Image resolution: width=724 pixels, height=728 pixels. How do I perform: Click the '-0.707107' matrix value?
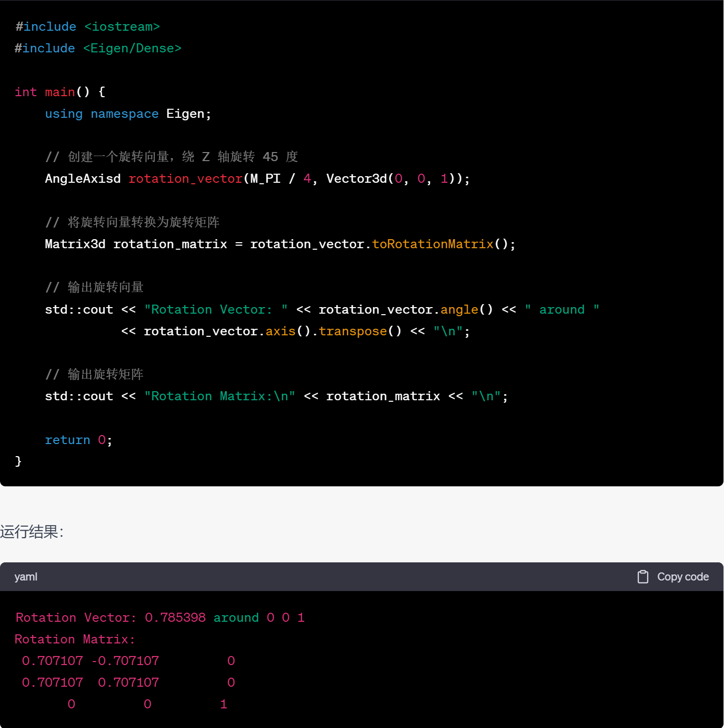tap(125, 661)
